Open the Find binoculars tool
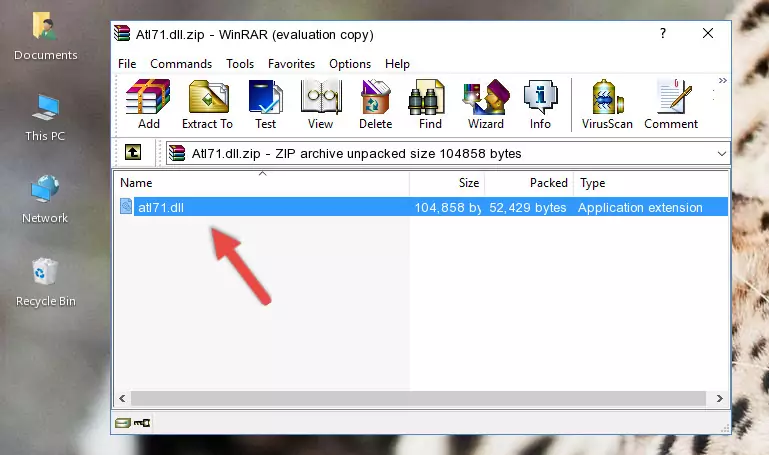The image size is (769, 455). (x=430, y=104)
